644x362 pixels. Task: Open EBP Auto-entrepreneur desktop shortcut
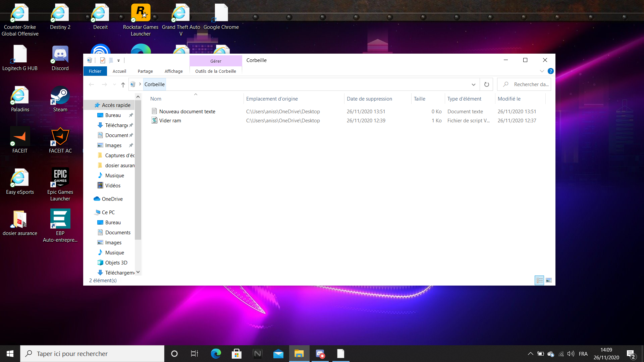pyautogui.click(x=60, y=226)
